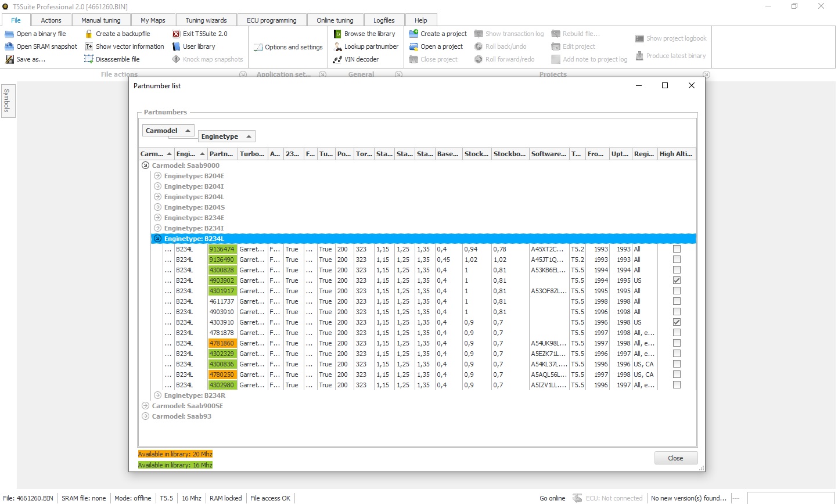Click the Roll back/undo icon
838x504 pixels.
pyautogui.click(x=479, y=46)
